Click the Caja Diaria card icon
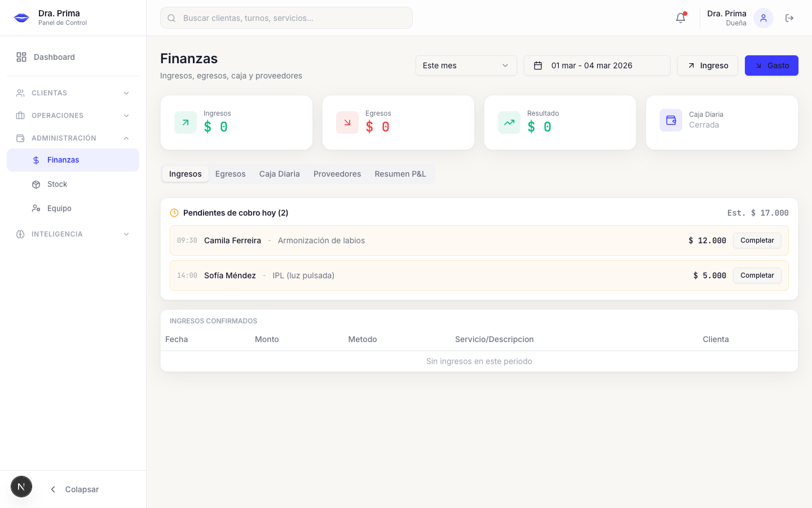 (671, 120)
